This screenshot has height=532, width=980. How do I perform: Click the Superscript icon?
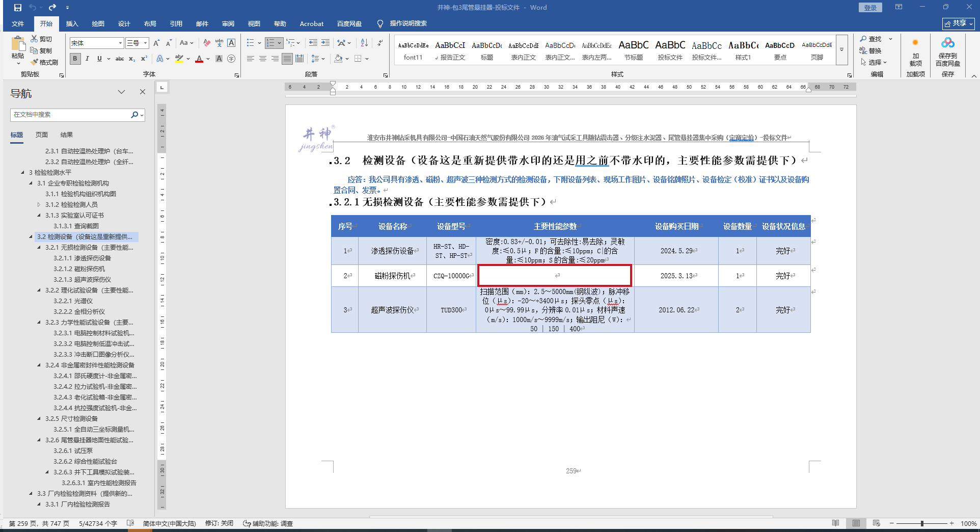144,59
